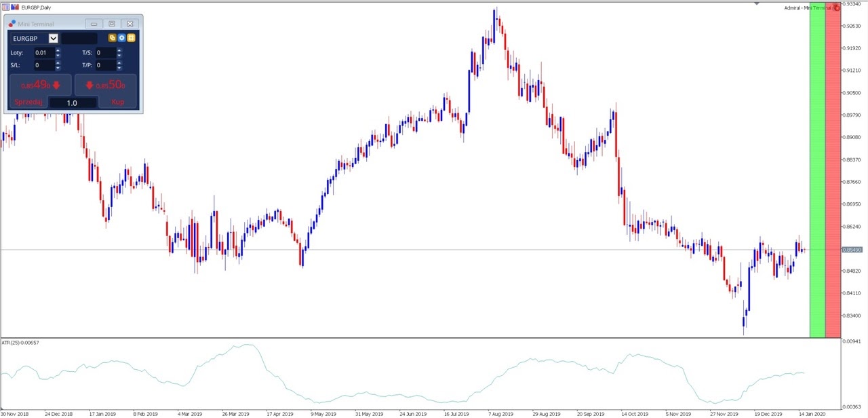
Task: Click the S/L value field
Action: (x=43, y=66)
